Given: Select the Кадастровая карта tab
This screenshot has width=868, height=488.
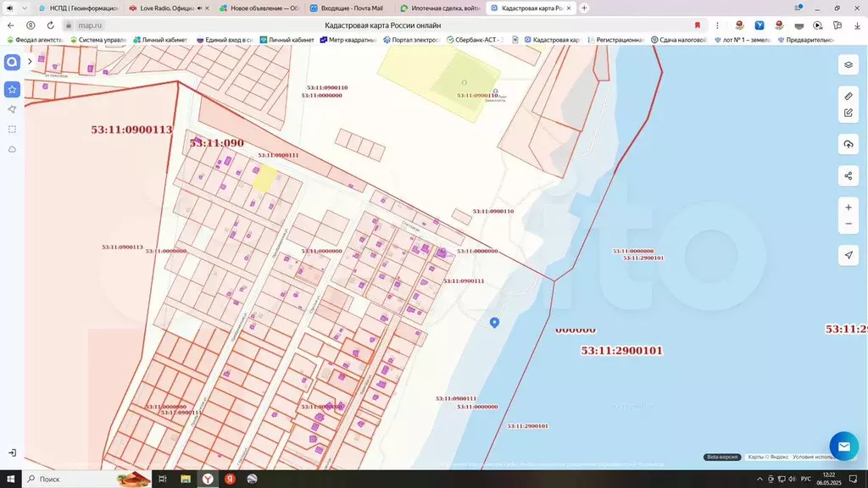Looking at the screenshot, I should click(531, 8).
